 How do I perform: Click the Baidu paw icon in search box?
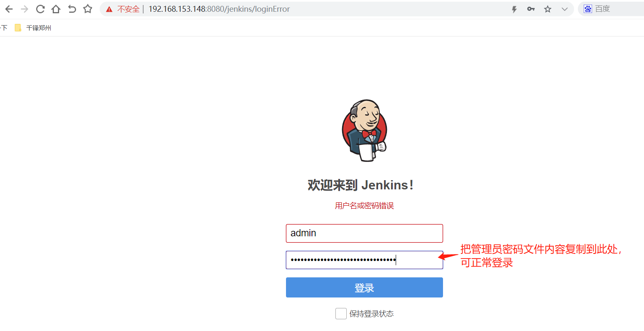tap(587, 8)
